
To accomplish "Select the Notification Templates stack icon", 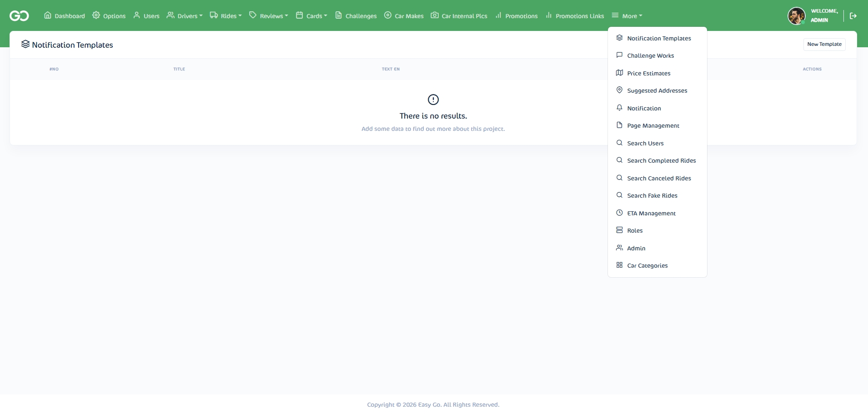I will 620,38.
